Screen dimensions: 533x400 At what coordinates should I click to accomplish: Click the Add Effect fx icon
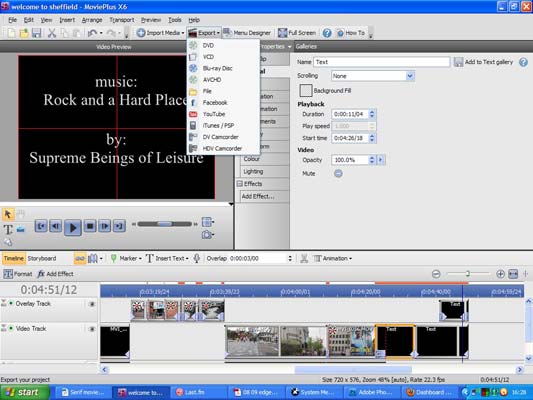pos(55,274)
